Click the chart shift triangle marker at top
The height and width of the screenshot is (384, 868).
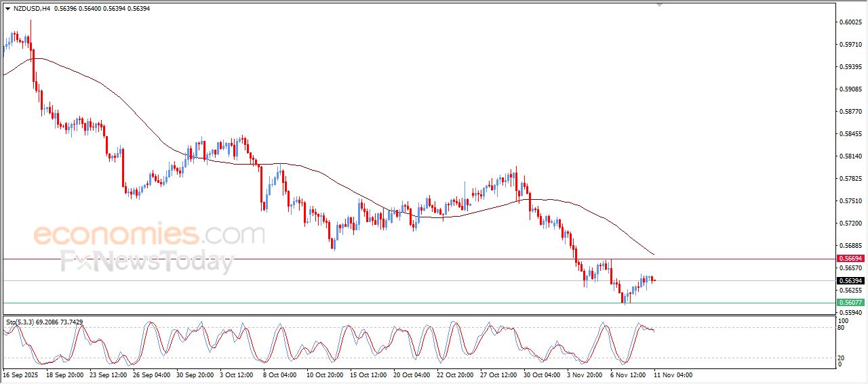(x=659, y=5)
